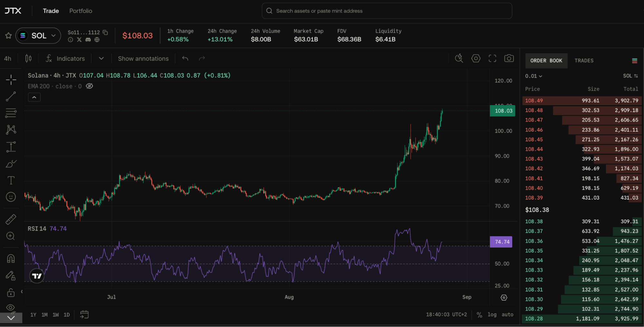Set chart range to 1Y
The image size is (644, 327).
(33, 315)
